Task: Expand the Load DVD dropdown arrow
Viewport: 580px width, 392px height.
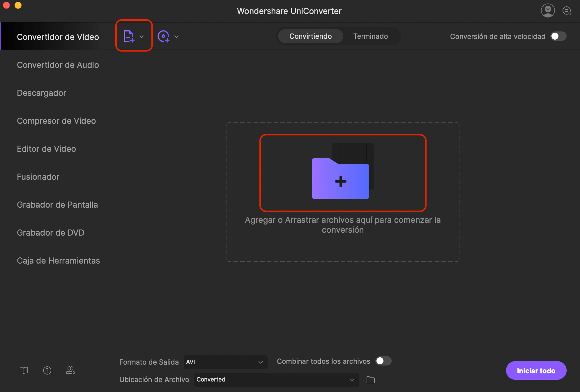Action: 176,37
